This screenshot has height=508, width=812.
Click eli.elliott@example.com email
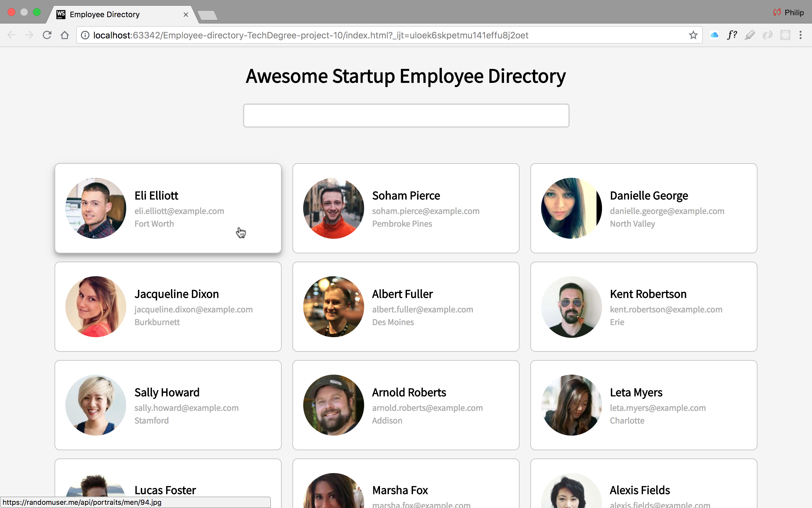pyautogui.click(x=179, y=211)
